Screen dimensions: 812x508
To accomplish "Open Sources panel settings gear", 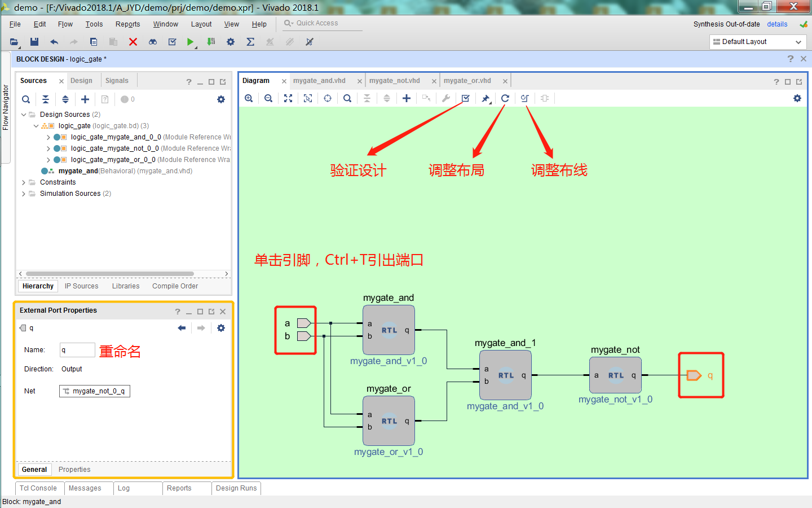I will [221, 99].
